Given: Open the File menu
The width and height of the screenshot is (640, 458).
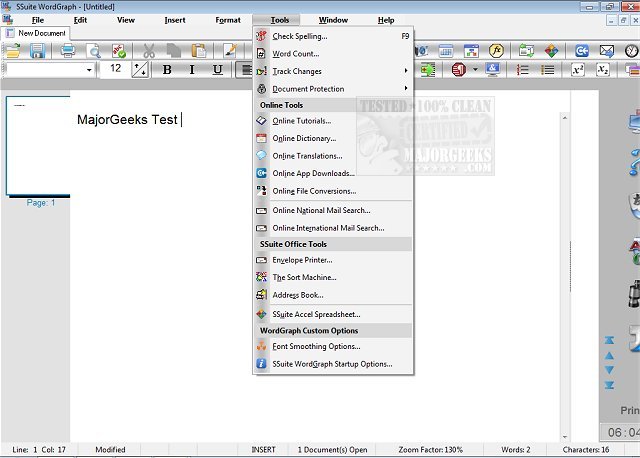Looking at the screenshot, I should pos(38,20).
